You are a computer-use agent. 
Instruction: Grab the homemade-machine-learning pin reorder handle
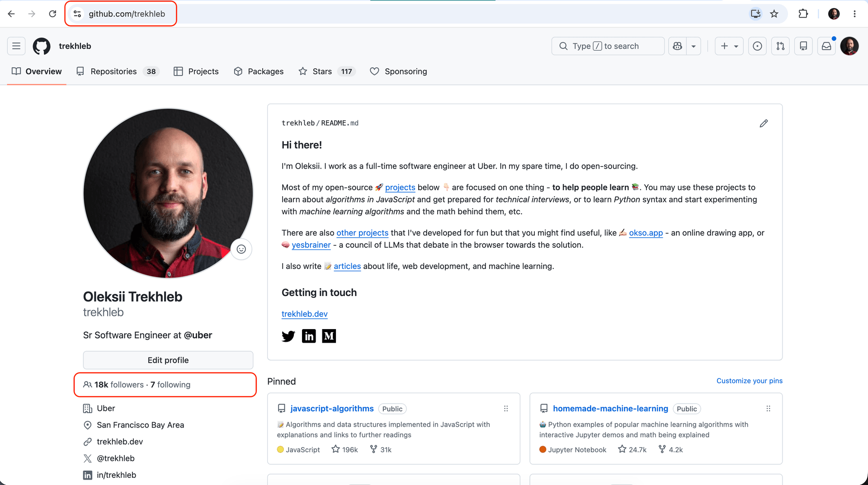tap(768, 409)
